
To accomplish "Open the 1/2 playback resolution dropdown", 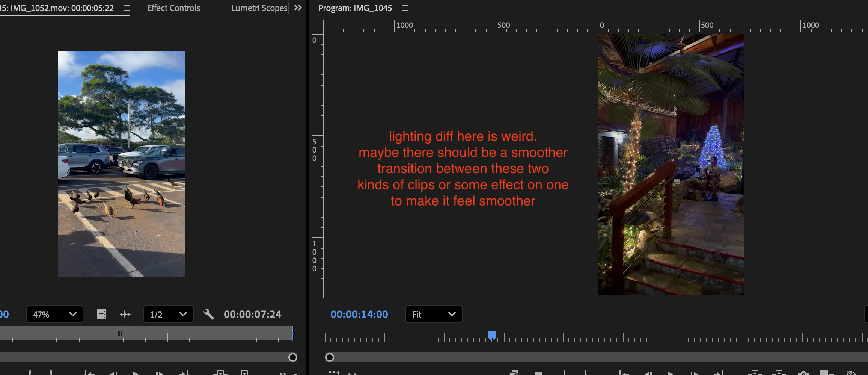I will pyautogui.click(x=168, y=314).
